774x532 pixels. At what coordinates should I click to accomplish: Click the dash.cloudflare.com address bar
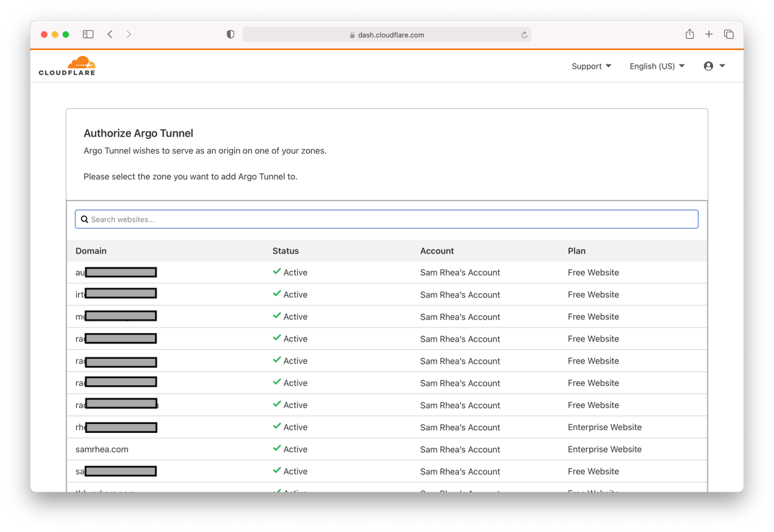click(387, 35)
